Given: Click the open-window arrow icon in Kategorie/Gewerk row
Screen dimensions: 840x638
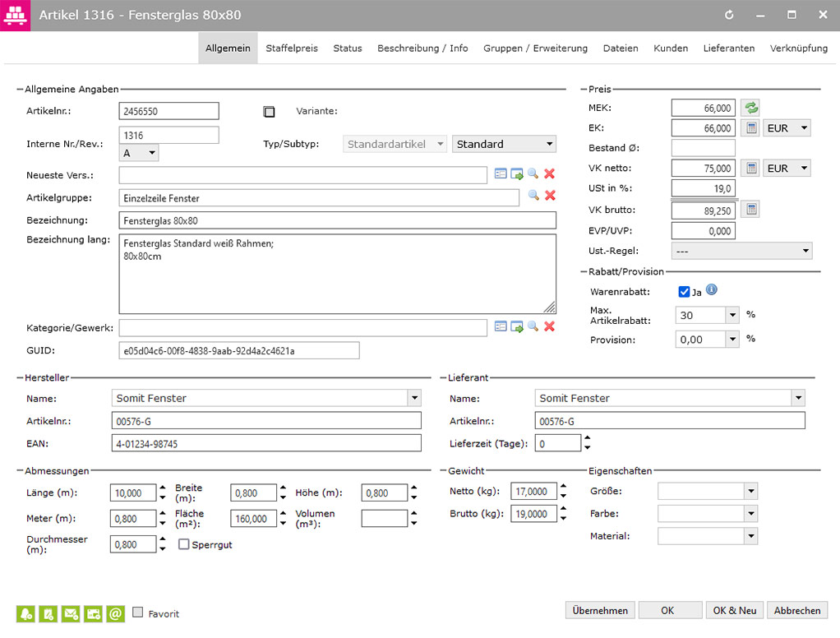Looking at the screenshot, I should pos(517,326).
